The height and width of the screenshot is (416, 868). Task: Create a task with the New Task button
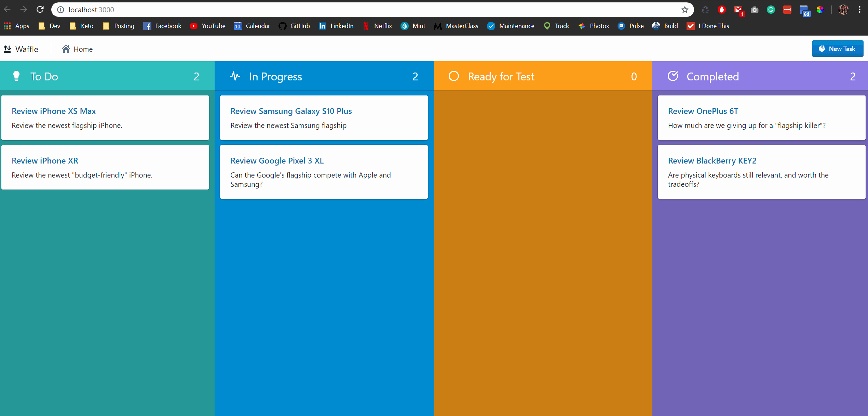837,49
